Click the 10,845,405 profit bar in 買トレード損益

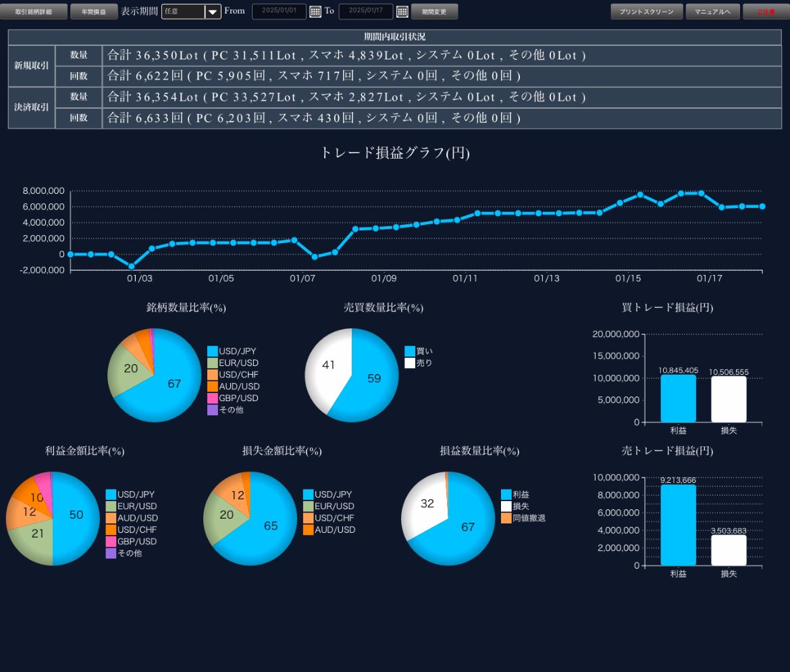click(678, 398)
